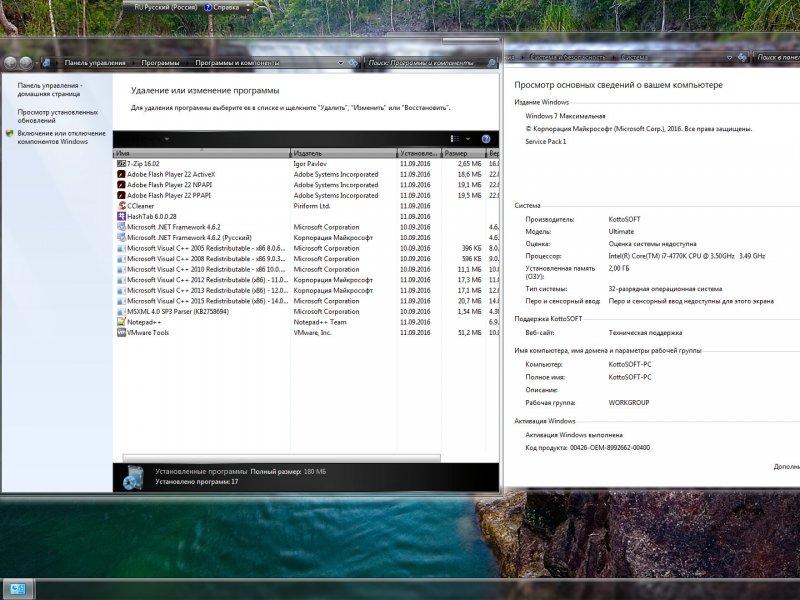Open the view options dropdown arrow beside view icon
Screen dimensions: 800x600
(x=468, y=139)
